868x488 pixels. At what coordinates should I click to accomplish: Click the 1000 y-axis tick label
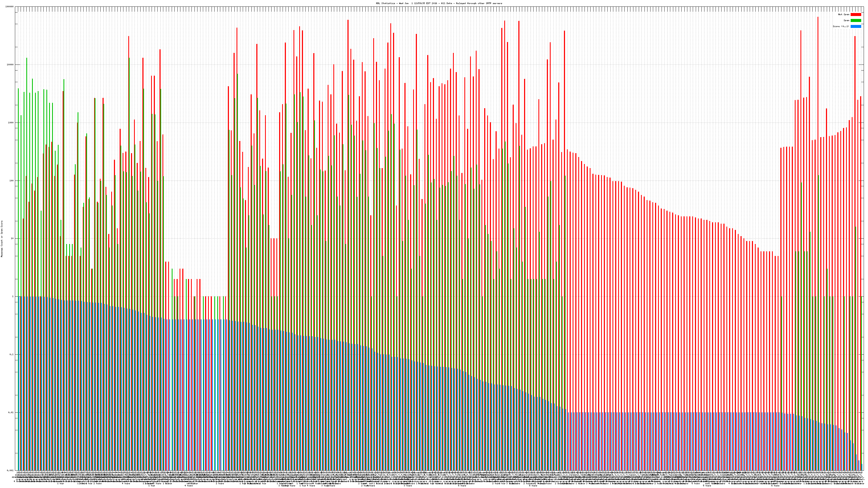pyautogui.click(x=11, y=123)
